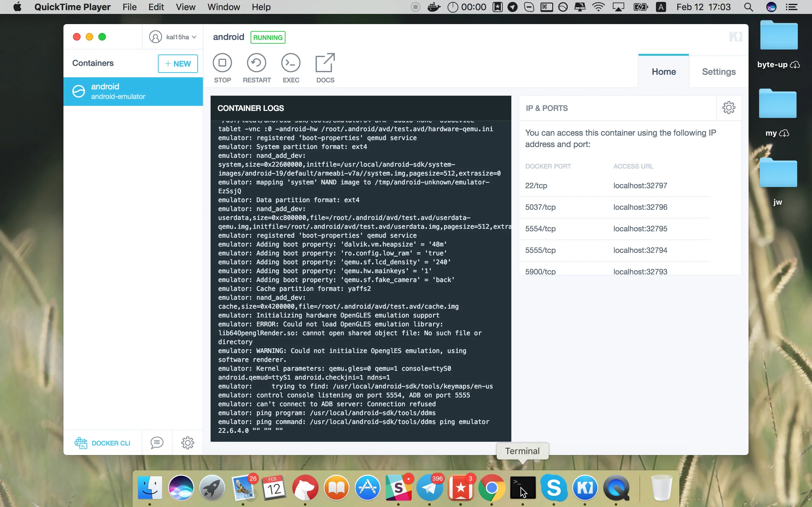Open the Docker CLI
The image size is (812, 507).
[x=102, y=443]
